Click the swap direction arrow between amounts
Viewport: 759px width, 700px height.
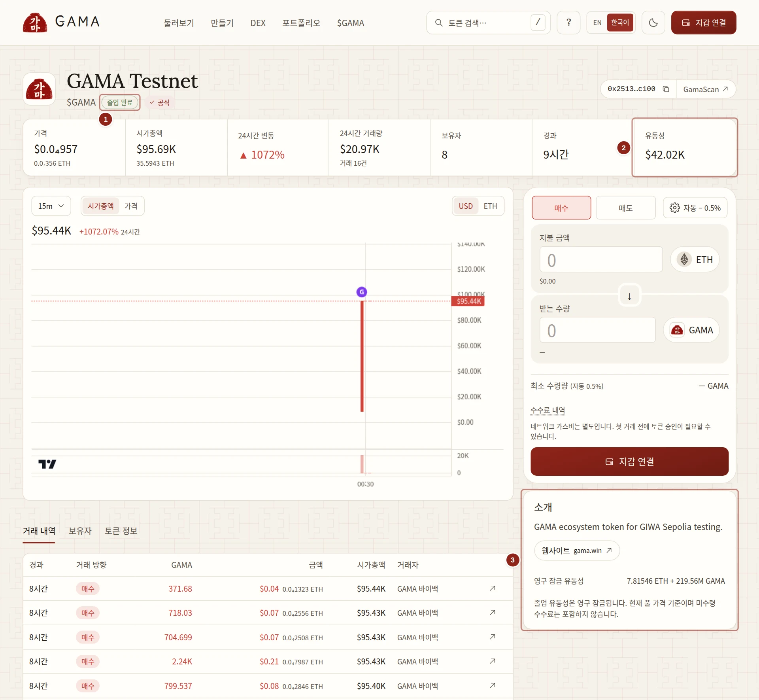point(629,296)
